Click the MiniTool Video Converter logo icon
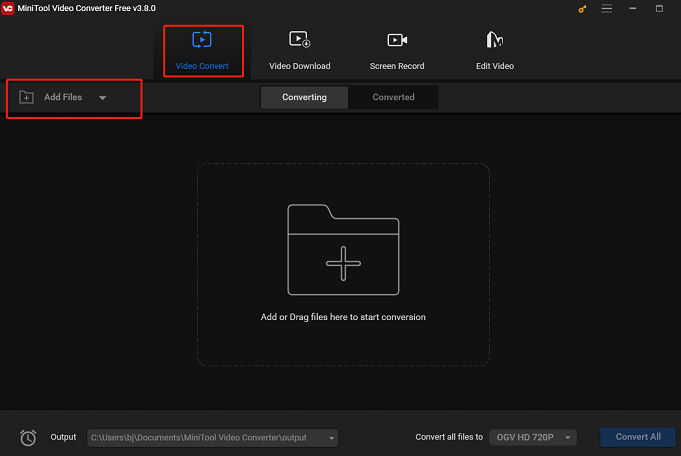The image size is (681, 456). point(8,8)
